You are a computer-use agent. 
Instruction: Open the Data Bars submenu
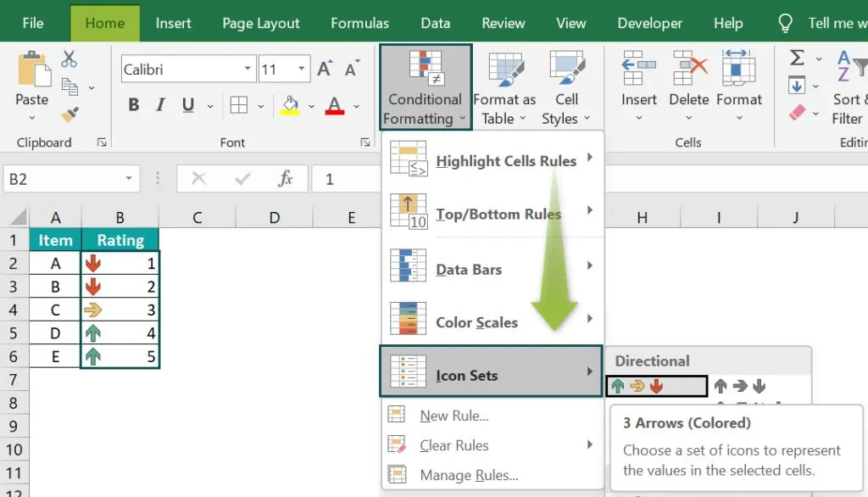pos(492,268)
